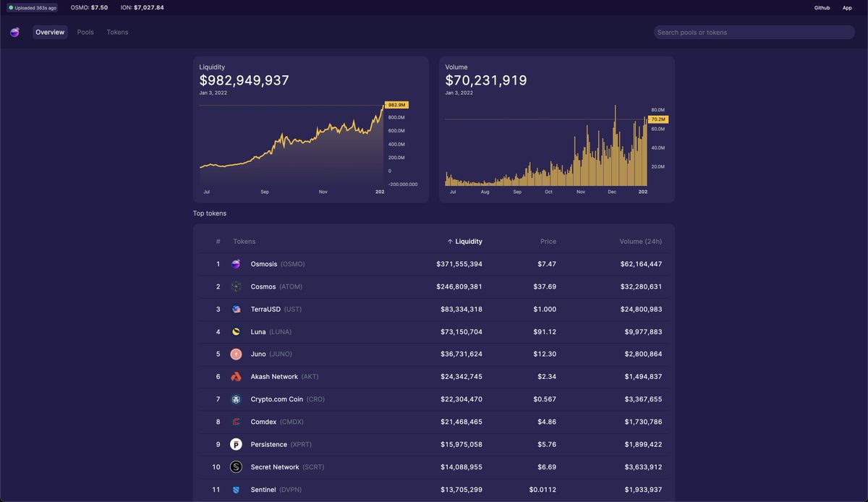Viewport: 868px width, 502px height.
Task: Open the Github link
Action: pyautogui.click(x=822, y=7)
